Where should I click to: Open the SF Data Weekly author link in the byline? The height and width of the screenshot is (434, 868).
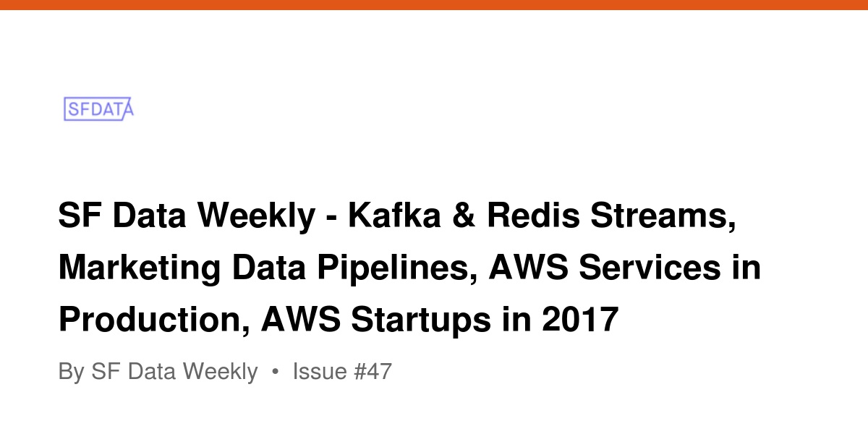pyautogui.click(x=174, y=372)
